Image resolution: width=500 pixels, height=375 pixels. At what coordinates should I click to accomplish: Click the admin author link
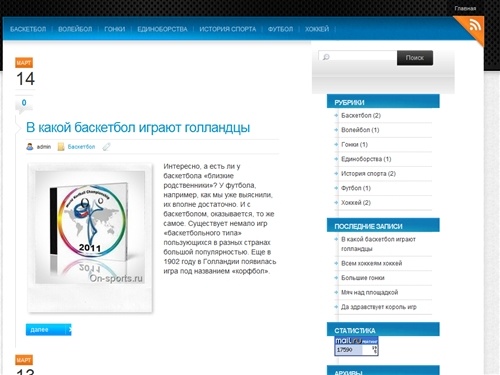pos(44,147)
